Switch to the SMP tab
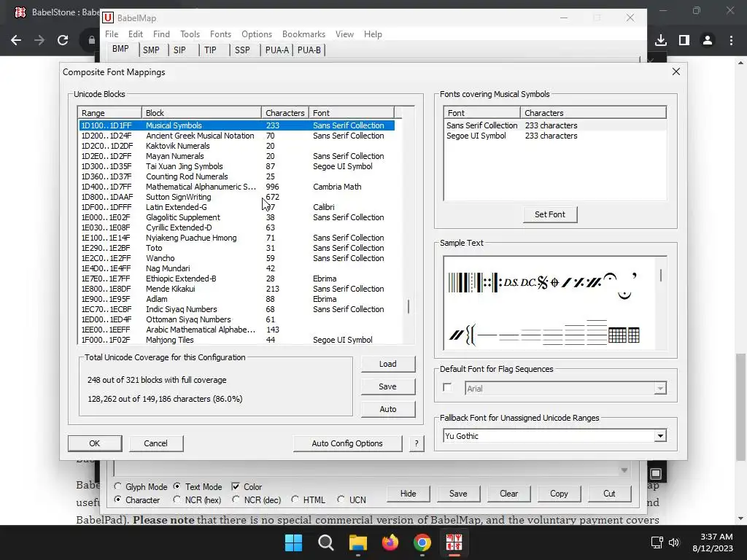This screenshot has width=747, height=560. pos(151,50)
